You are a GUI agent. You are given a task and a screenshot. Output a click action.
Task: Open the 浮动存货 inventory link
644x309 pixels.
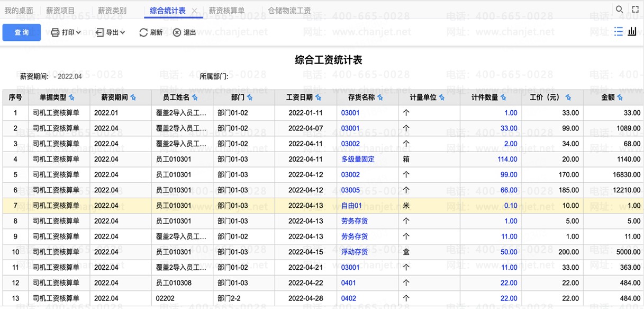(355, 252)
